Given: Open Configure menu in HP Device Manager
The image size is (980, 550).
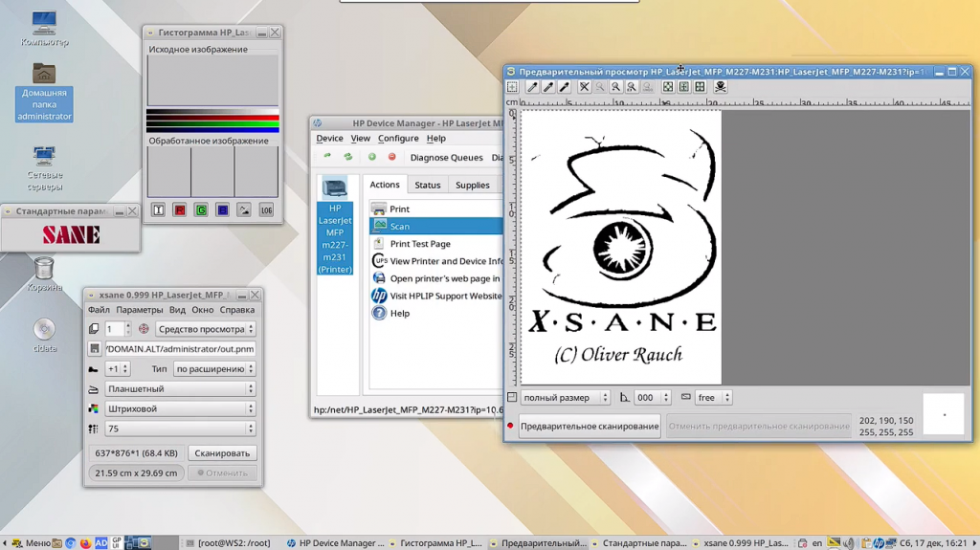Looking at the screenshot, I should [398, 138].
